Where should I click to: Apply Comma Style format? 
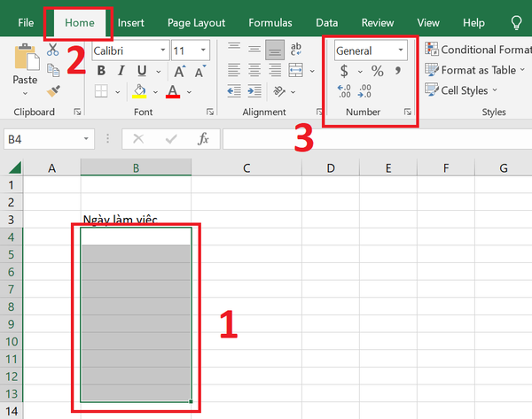(x=397, y=71)
